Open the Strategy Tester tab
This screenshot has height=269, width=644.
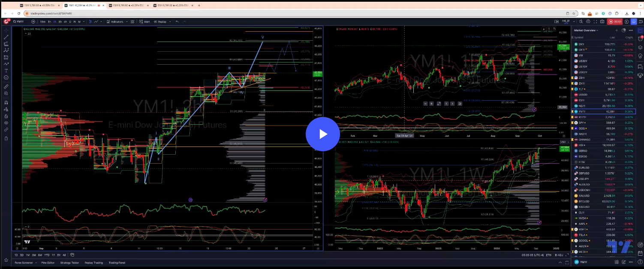[69, 263]
